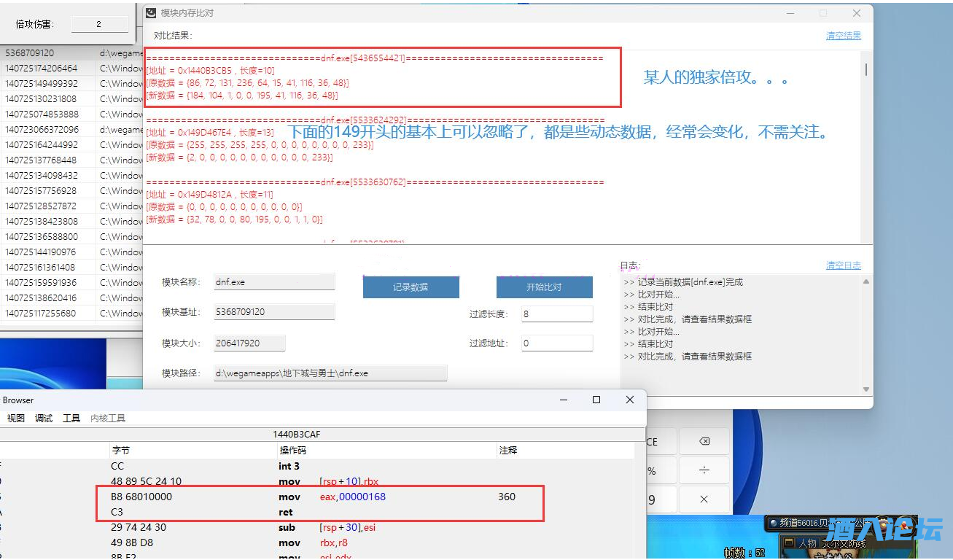The image size is (953, 560).
Task: Select module list row 140725128527872
Action: 71,206
